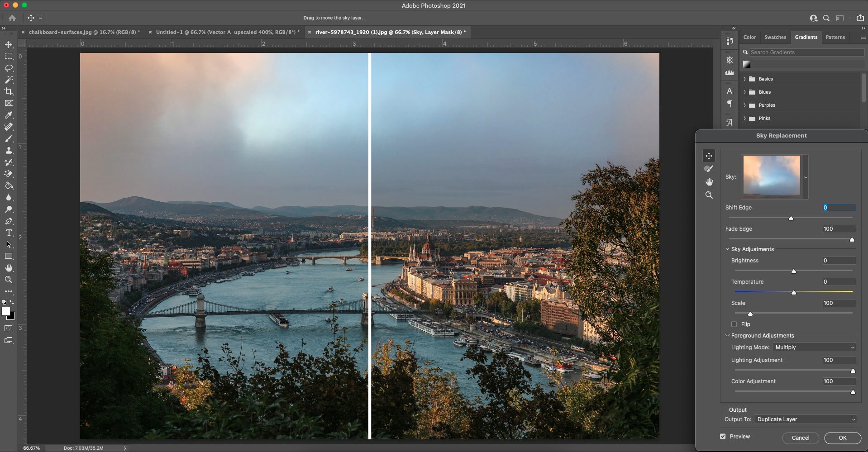
Task: Switch to the Color panel tab
Action: 749,37
